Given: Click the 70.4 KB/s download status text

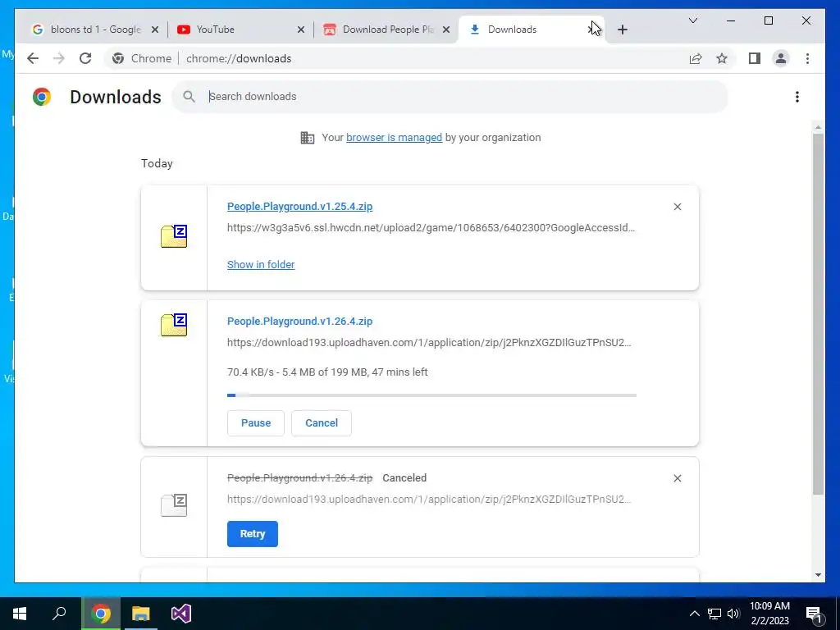Looking at the screenshot, I should tap(327, 372).
